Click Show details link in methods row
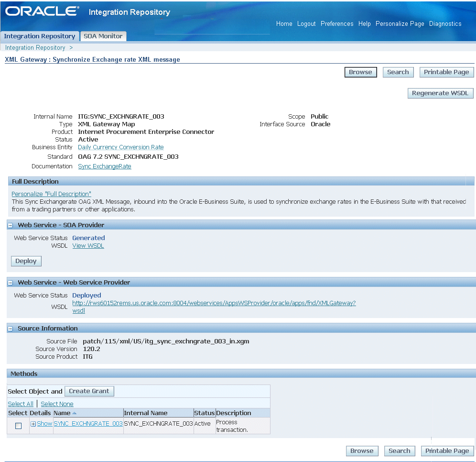 coord(44,424)
